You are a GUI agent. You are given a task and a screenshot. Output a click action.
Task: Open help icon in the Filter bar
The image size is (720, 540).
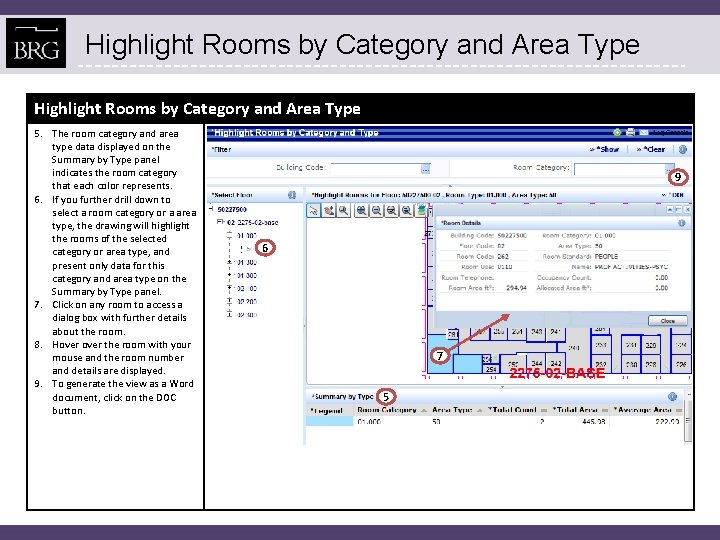(x=683, y=149)
